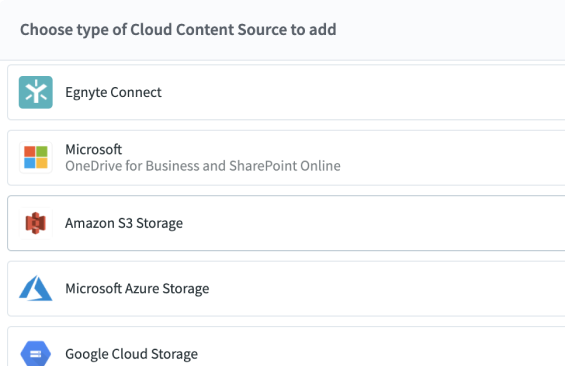Click the Microsoft four-color squares logo
565x366 pixels.
36,157
